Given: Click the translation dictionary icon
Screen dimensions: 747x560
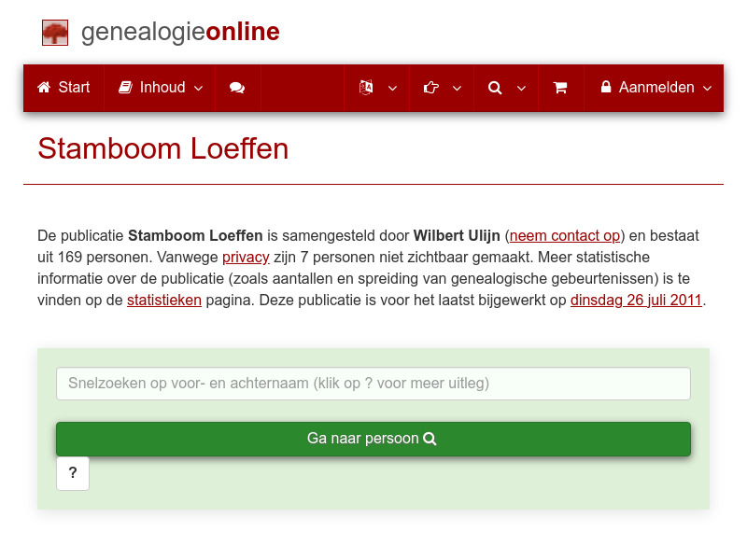Looking at the screenshot, I should [365, 88].
